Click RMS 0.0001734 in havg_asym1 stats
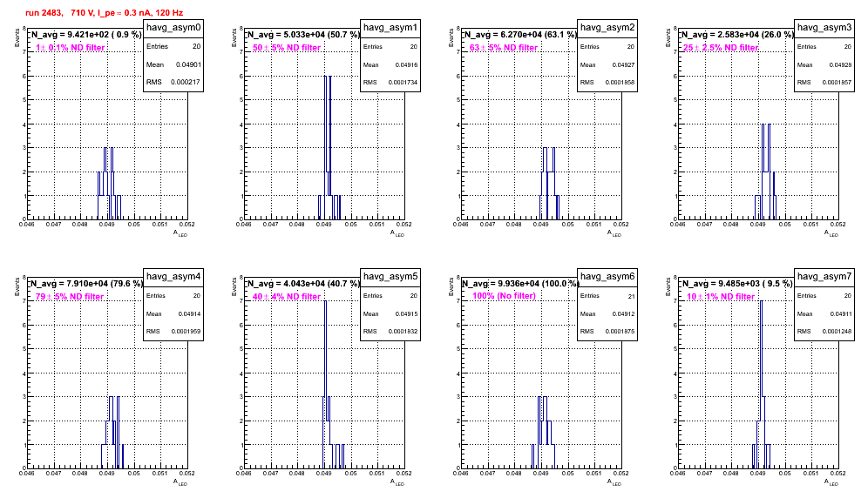 pyautogui.click(x=390, y=82)
